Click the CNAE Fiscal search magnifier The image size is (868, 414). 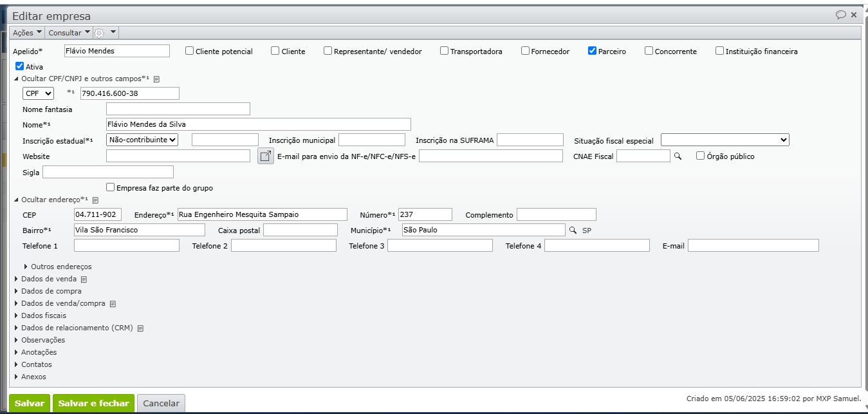tap(678, 156)
